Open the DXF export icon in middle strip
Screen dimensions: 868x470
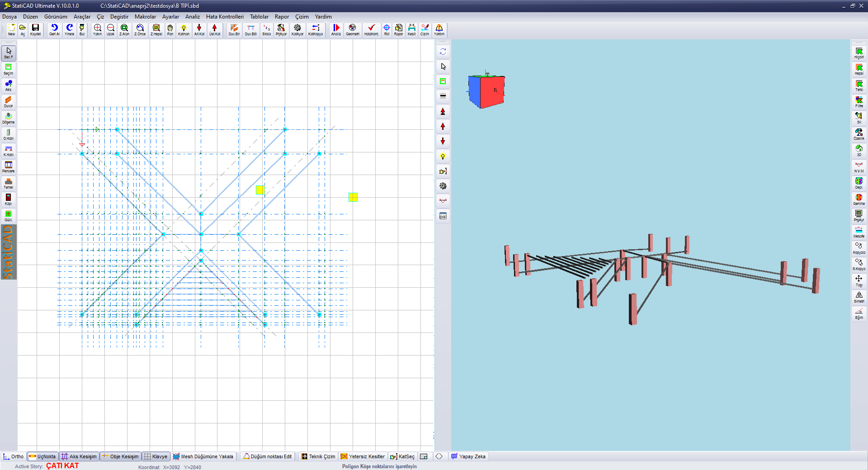[x=443, y=216]
